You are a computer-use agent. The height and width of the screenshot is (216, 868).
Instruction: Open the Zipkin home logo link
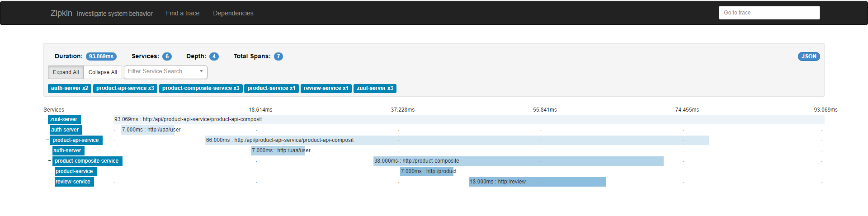click(61, 13)
